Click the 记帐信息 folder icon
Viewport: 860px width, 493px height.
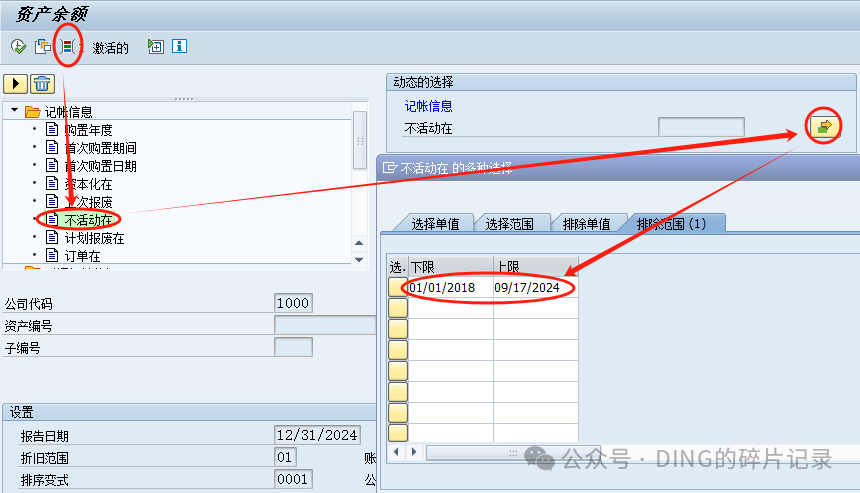point(33,112)
